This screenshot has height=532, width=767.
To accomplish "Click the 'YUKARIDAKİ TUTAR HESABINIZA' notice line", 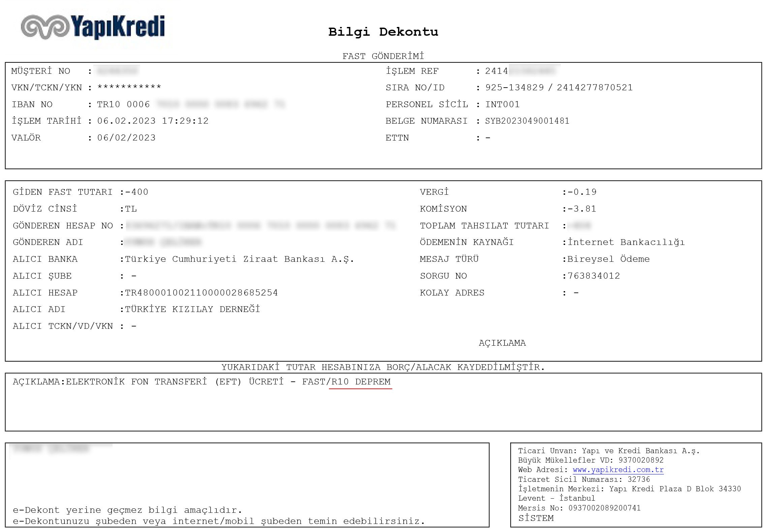I will pyautogui.click(x=383, y=367).
